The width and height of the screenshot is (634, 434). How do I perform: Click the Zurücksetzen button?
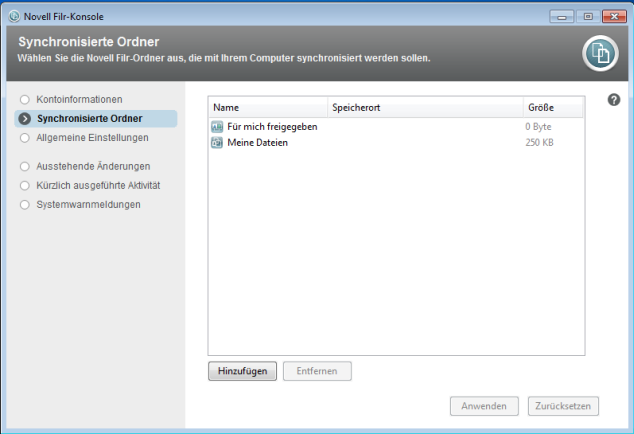pyautogui.click(x=563, y=406)
